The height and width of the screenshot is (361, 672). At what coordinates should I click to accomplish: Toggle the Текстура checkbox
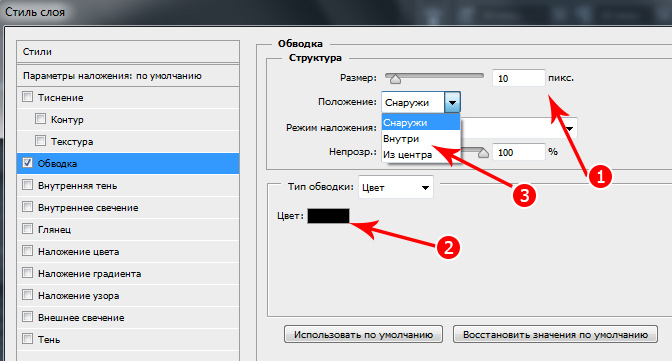pyautogui.click(x=40, y=141)
